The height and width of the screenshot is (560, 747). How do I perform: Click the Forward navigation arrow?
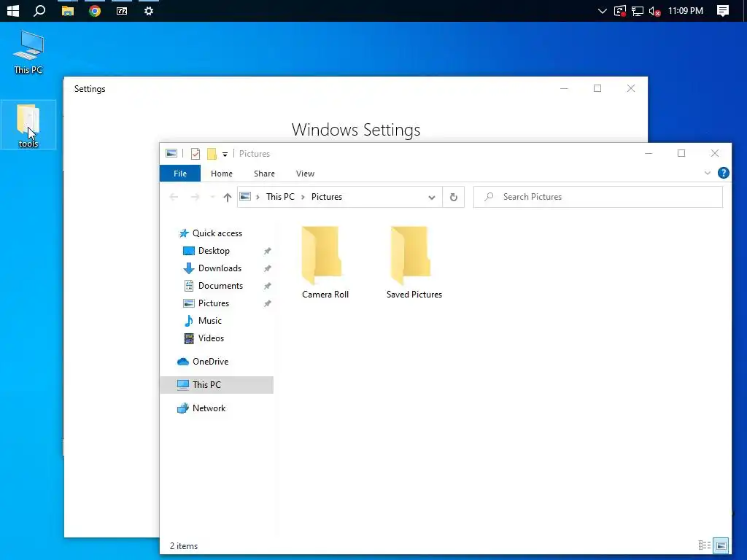[x=195, y=197]
